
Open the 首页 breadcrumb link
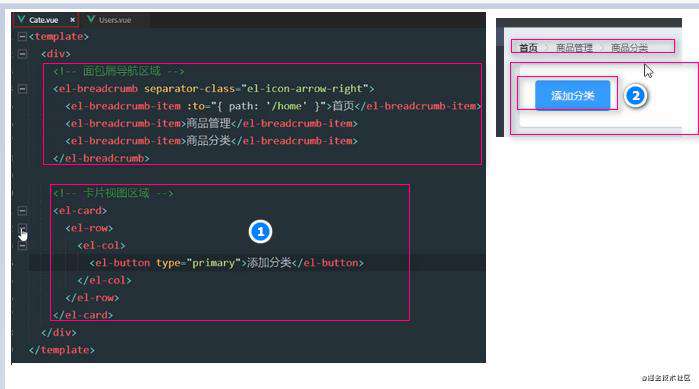[x=528, y=47]
